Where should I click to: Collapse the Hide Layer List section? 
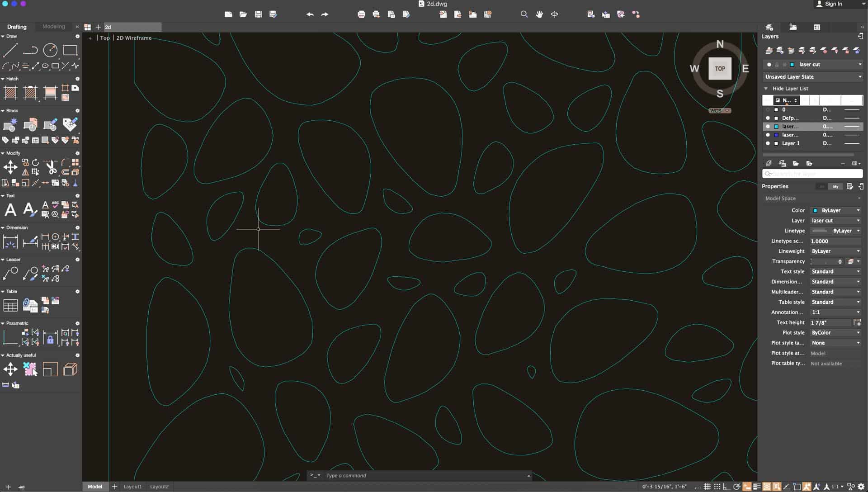[x=766, y=89]
